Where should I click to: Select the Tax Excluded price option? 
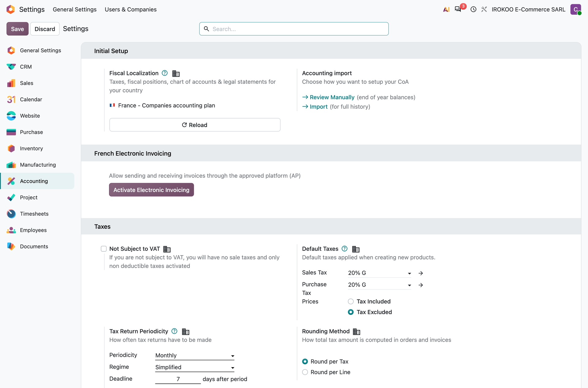click(x=351, y=312)
